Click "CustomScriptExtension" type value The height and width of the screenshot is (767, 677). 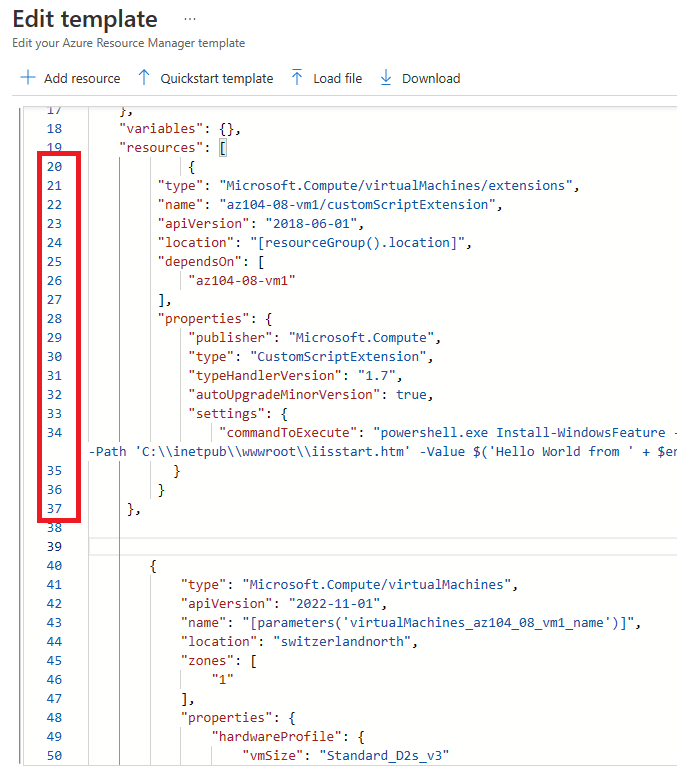click(338, 357)
